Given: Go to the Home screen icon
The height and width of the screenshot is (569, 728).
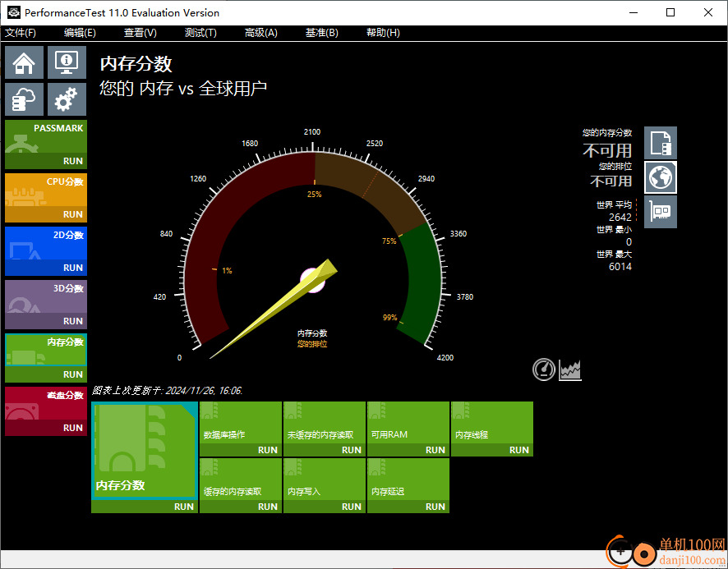Looking at the screenshot, I should pos(24,62).
